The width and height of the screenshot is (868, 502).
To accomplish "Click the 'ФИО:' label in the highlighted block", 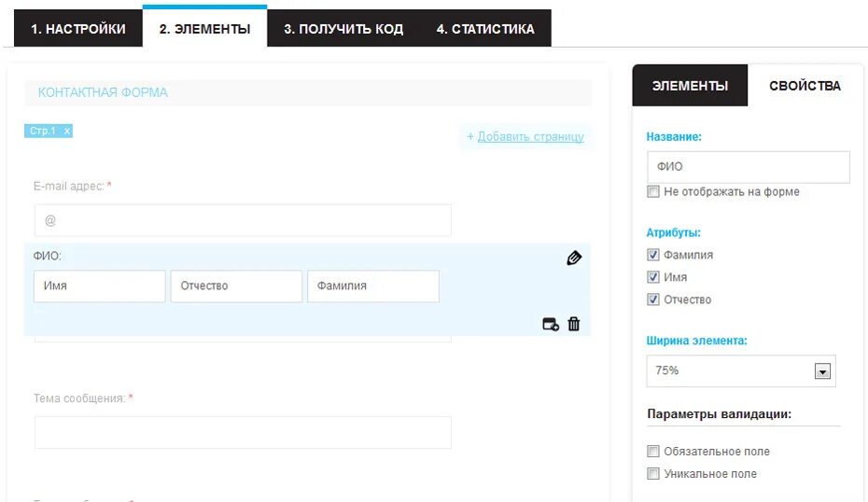I will point(47,257).
